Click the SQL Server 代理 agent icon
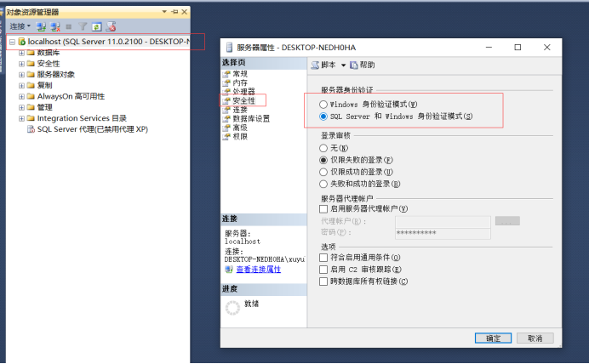Image resolution: width=589 pixels, height=364 pixels. click(x=31, y=129)
